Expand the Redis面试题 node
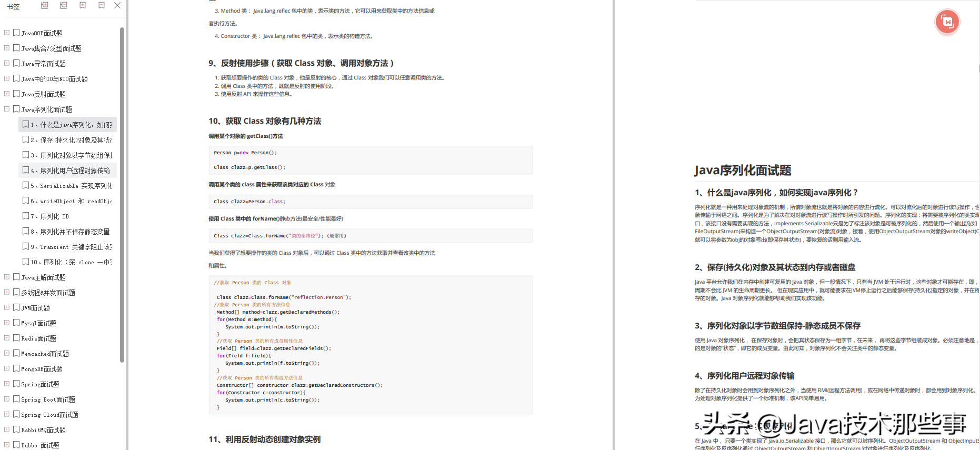 (x=7, y=338)
